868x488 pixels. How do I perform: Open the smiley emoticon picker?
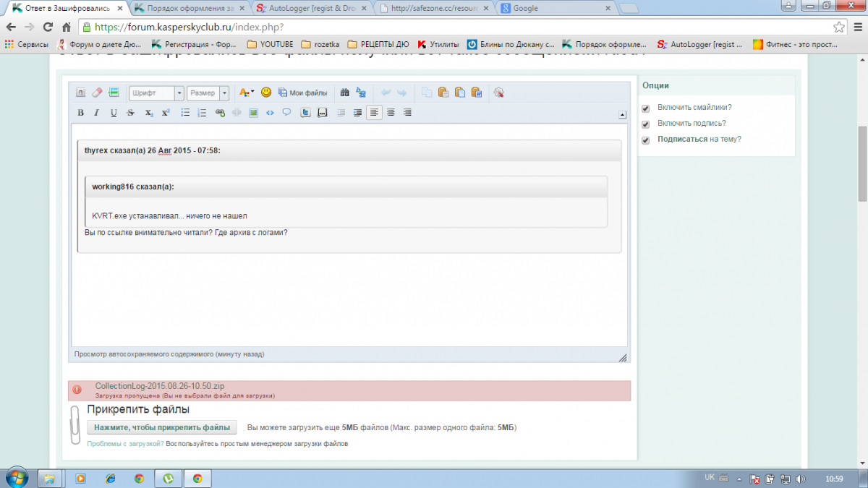[x=266, y=93]
